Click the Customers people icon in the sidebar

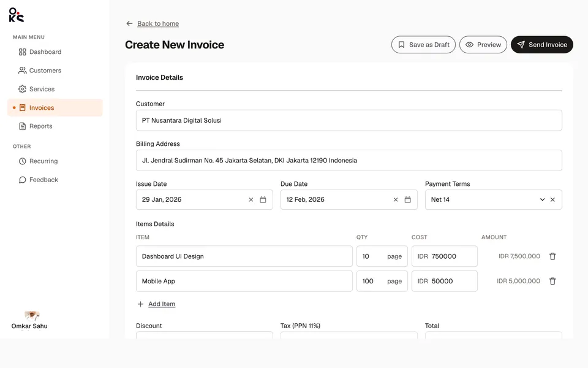click(23, 70)
